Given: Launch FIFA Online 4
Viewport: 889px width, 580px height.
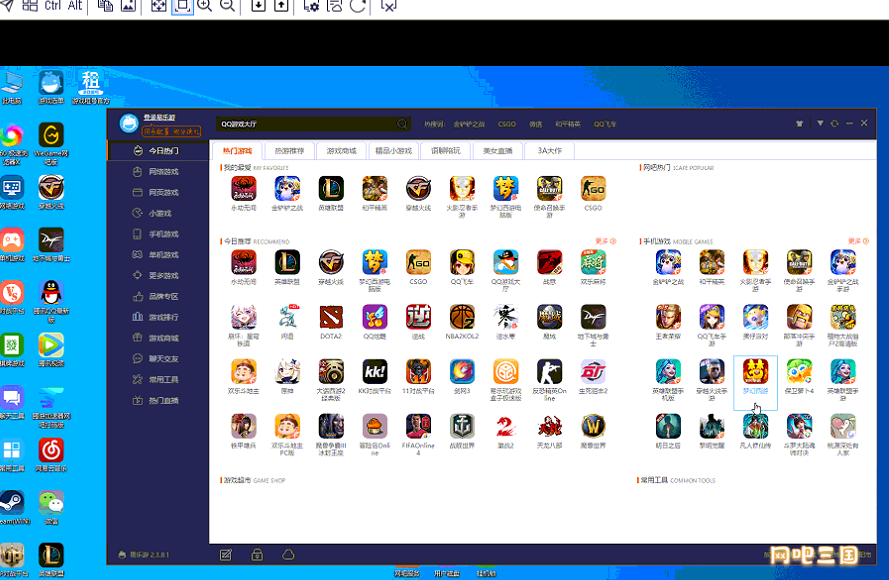Looking at the screenshot, I should point(418,426).
